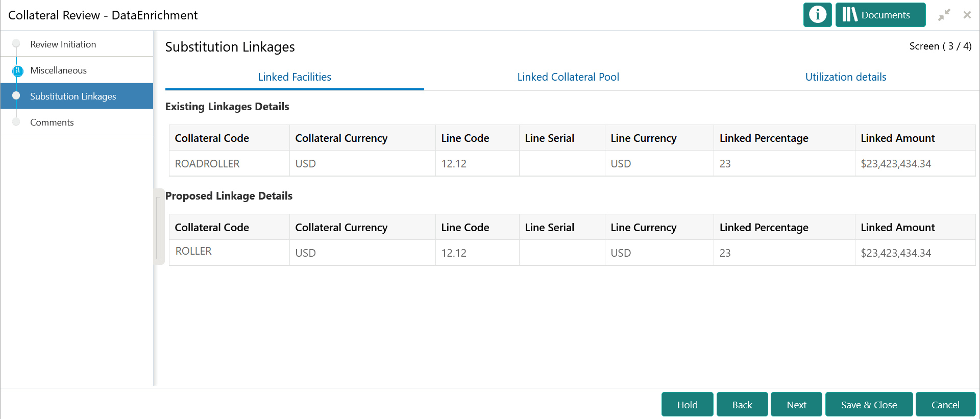Click the Miscellaneous step marker icon
980x419 pixels.
pos(17,71)
